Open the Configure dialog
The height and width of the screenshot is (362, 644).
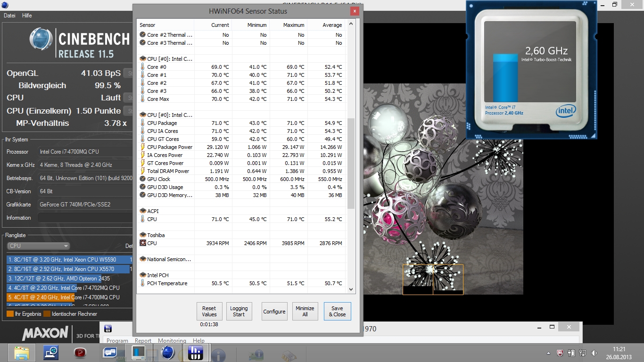[x=274, y=312]
